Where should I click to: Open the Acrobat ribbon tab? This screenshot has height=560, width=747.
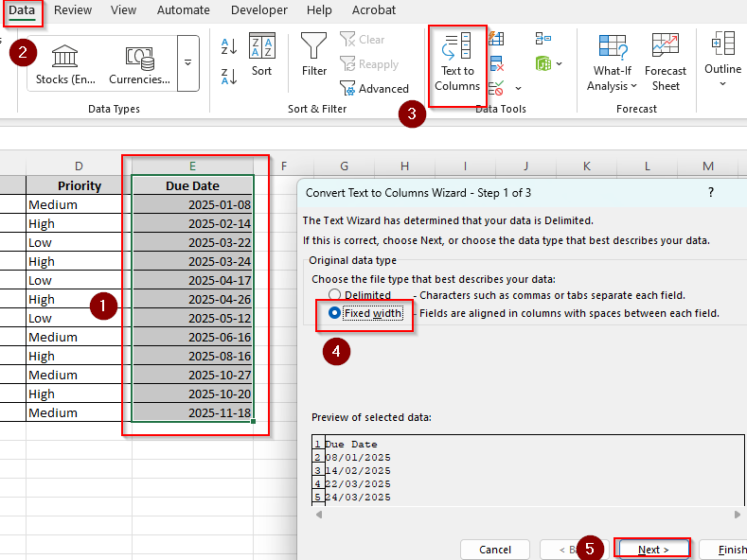click(373, 10)
